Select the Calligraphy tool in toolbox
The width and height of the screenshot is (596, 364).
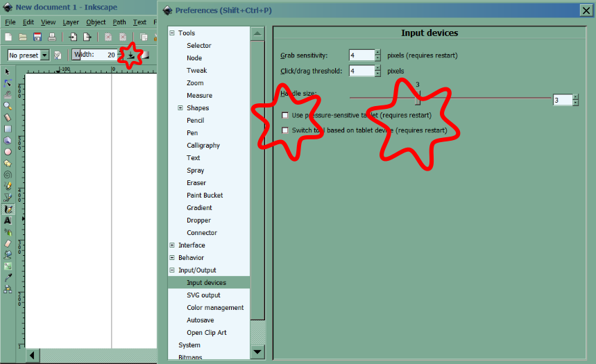point(8,209)
